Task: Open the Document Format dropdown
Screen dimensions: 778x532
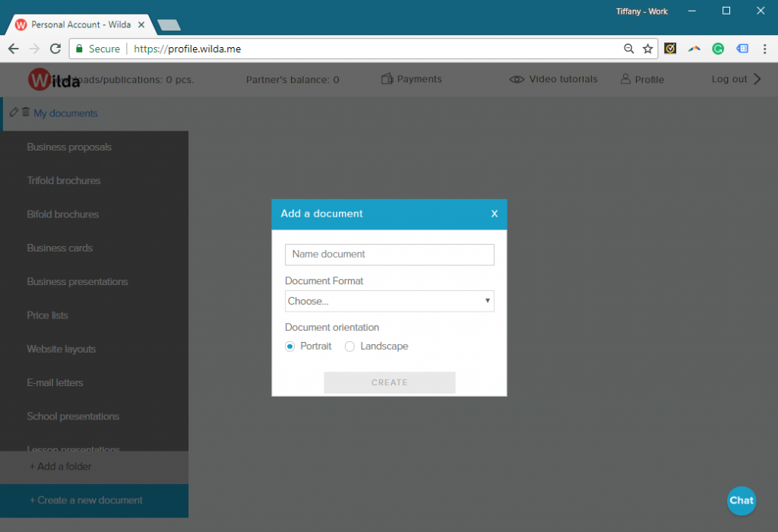Action: point(389,301)
